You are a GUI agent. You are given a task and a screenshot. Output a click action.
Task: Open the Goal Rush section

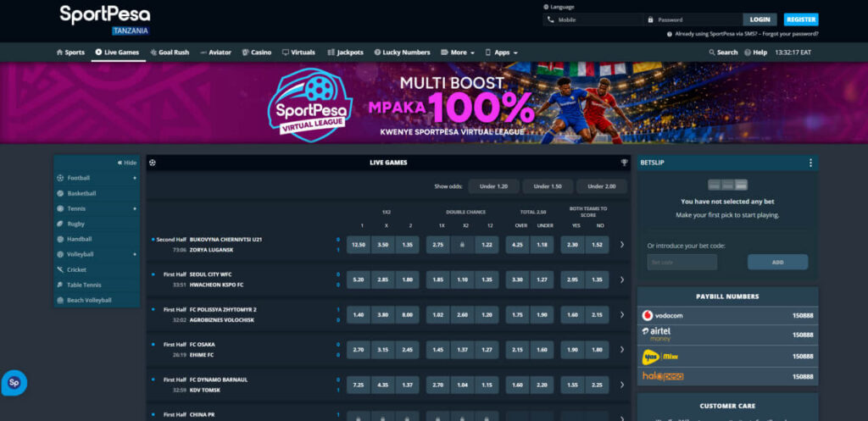170,53
